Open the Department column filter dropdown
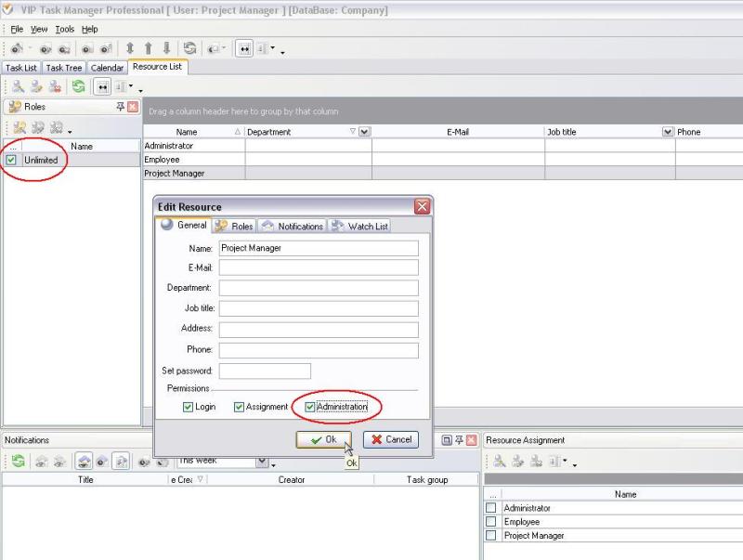The width and height of the screenshot is (743, 560). point(364,132)
